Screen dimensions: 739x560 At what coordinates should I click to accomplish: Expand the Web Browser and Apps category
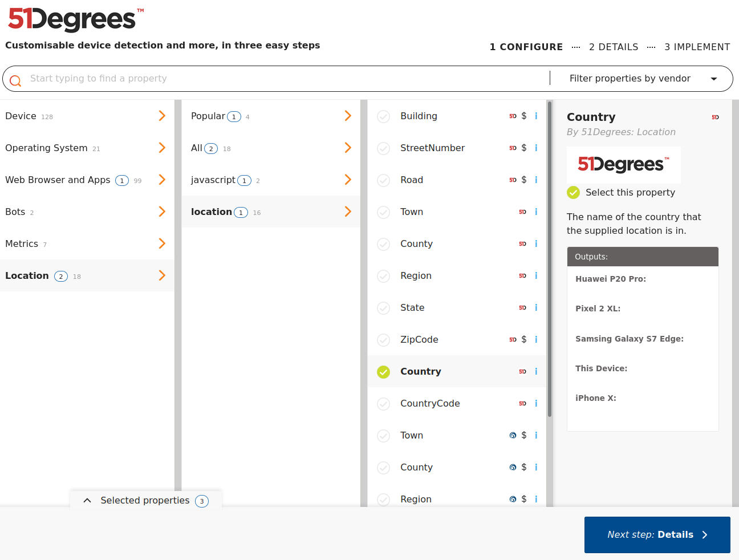pyautogui.click(x=87, y=180)
